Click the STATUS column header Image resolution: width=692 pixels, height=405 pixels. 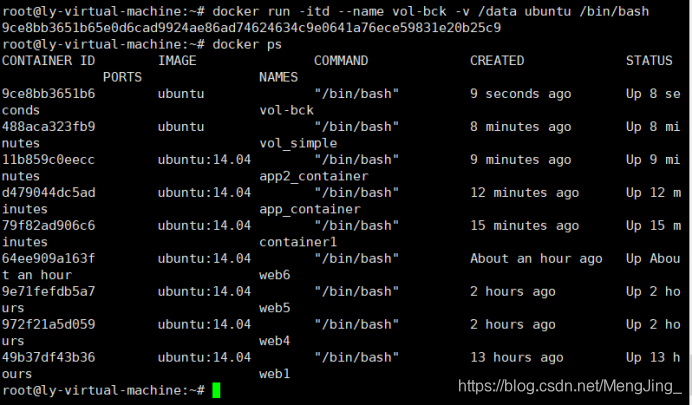649,61
